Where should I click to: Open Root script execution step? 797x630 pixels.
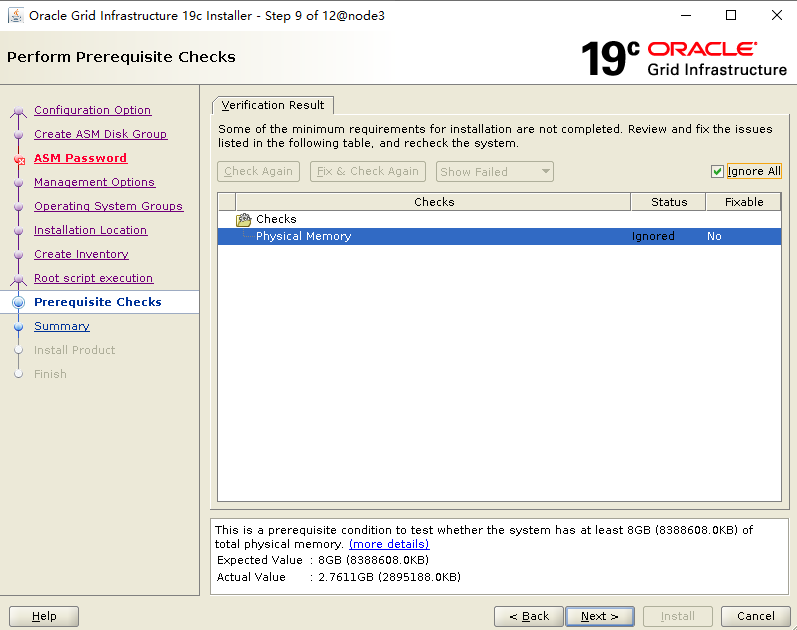[x=94, y=278]
